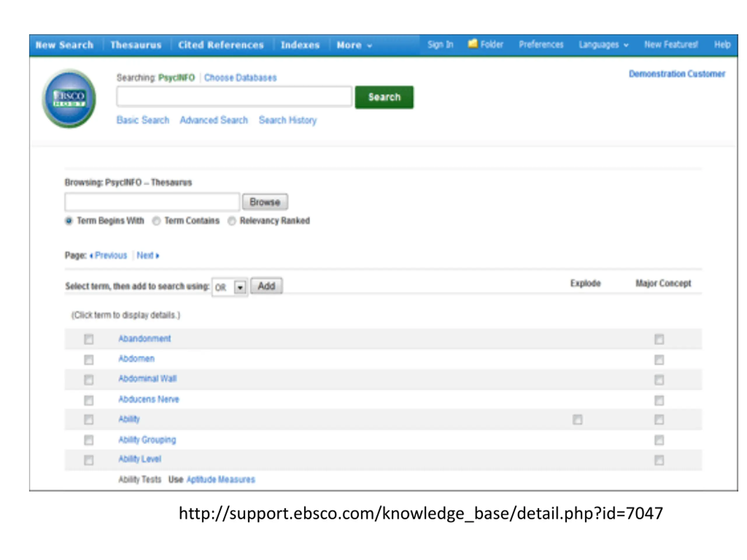Click the Aptitude Measures link
The width and height of the screenshot is (747, 560).
[x=221, y=480]
